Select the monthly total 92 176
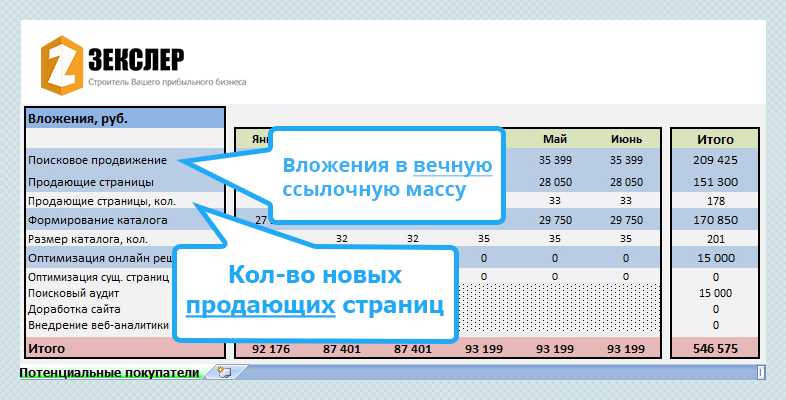 click(271, 348)
